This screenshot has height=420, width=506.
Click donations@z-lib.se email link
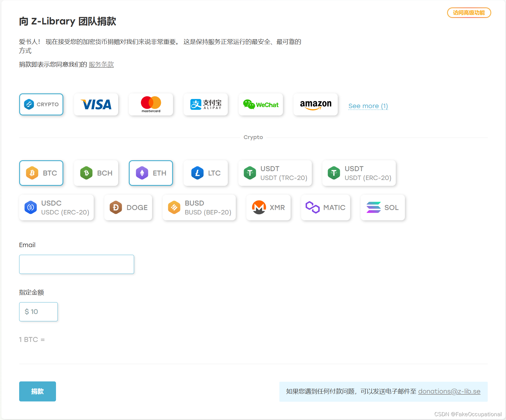point(449,391)
